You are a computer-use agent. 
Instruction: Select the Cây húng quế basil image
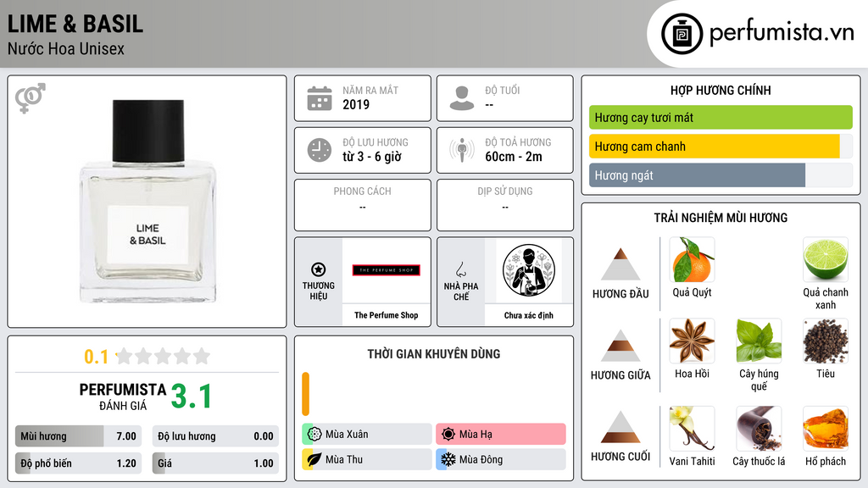click(x=759, y=341)
